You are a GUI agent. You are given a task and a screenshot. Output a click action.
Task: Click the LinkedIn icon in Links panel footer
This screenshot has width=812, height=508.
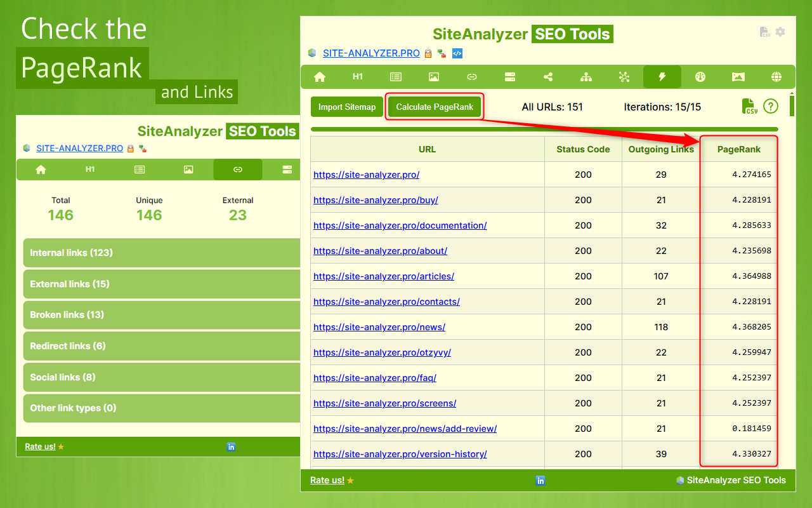click(231, 447)
